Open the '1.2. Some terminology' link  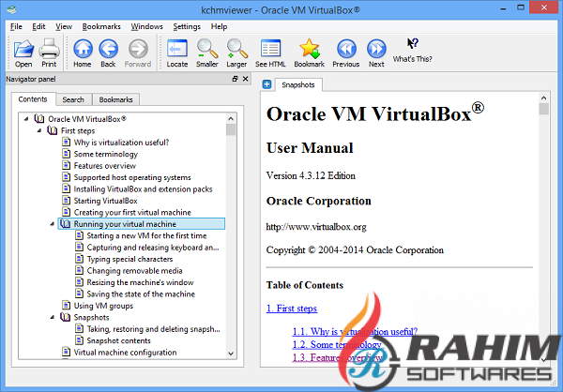(337, 344)
